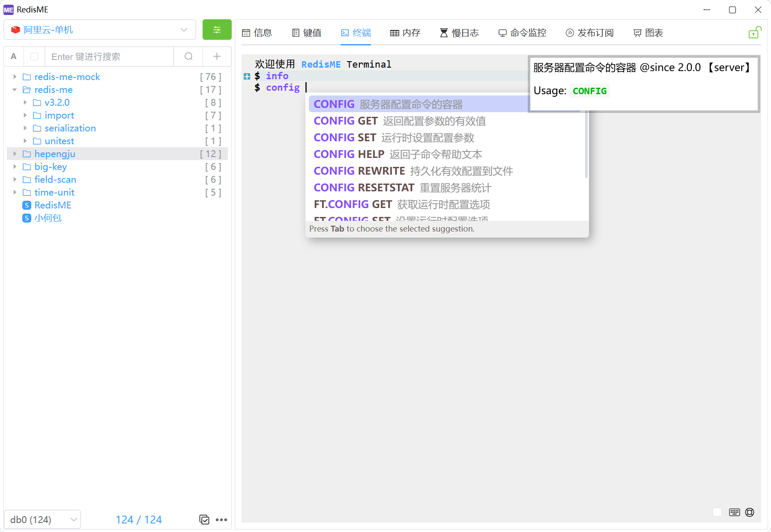The height and width of the screenshot is (532, 771).
Task: Click the info command line in terminal
Action: click(x=277, y=76)
